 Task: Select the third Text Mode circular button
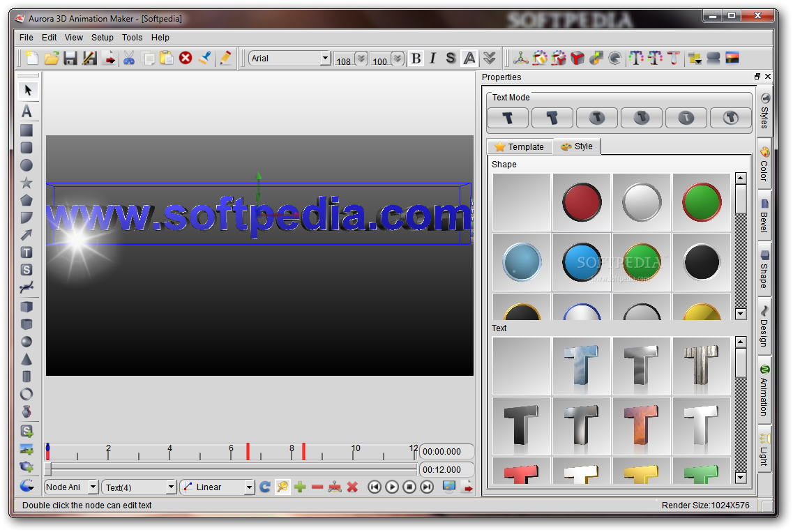tap(597, 118)
